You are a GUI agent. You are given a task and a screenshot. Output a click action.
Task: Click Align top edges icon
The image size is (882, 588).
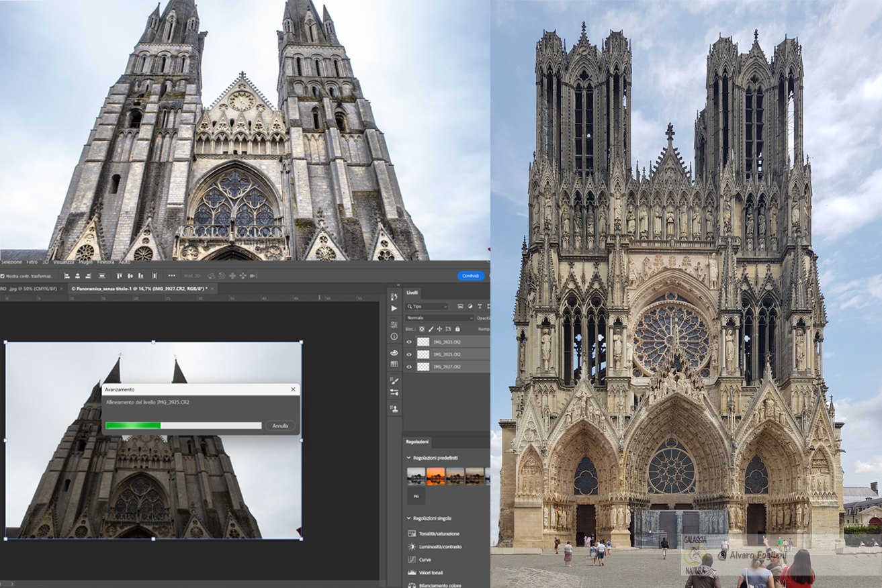(120, 276)
